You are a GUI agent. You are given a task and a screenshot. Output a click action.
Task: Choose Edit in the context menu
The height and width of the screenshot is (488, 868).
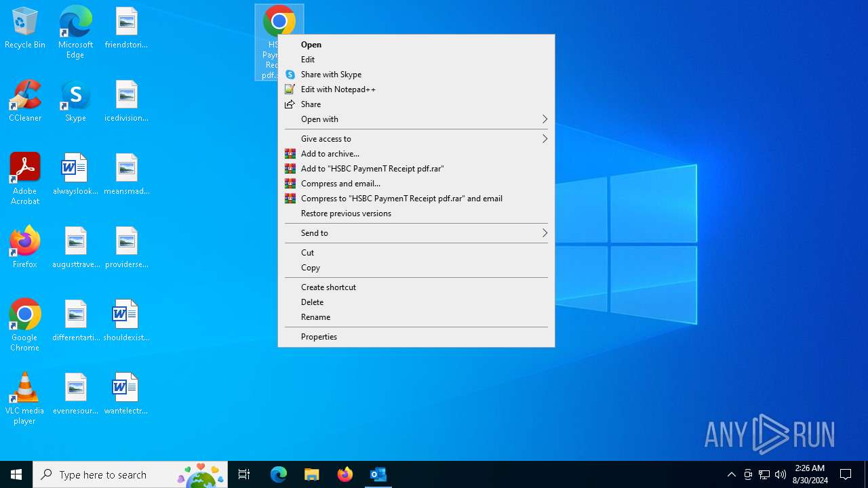pos(416,60)
